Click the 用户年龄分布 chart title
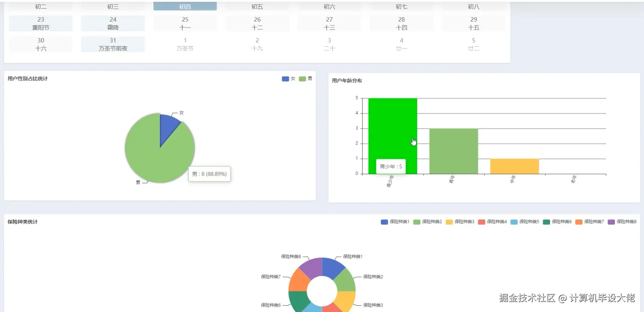Screen dimensions: 644x312 coord(347,81)
